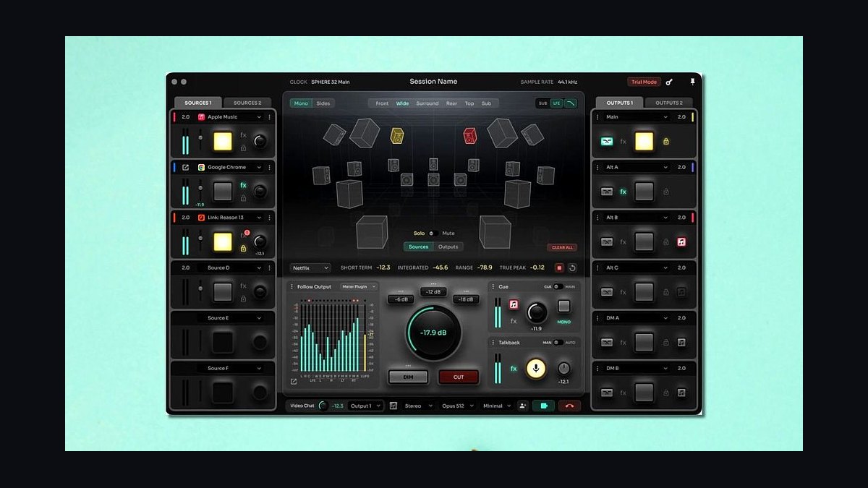Screen dimensions: 868x488
Task: Click the pop-out icon beside Google Chrome
Action: 186,167
